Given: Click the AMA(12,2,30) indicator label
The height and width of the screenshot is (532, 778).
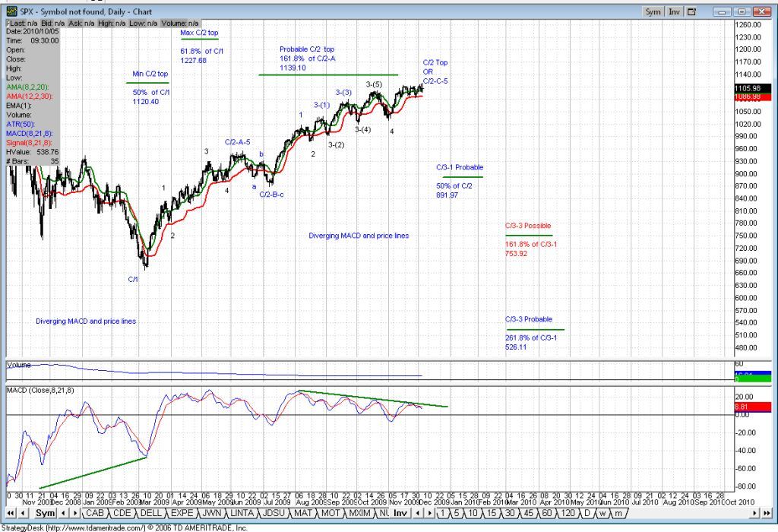Looking at the screenshot, I should pyautogui.click(x=30, y=97).
